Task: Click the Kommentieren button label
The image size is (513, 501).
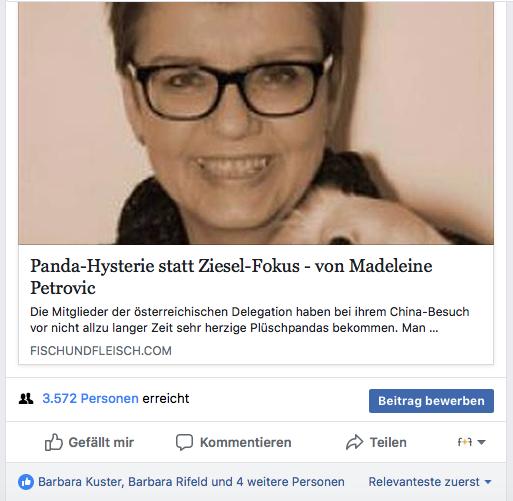Action: [246, 442]
